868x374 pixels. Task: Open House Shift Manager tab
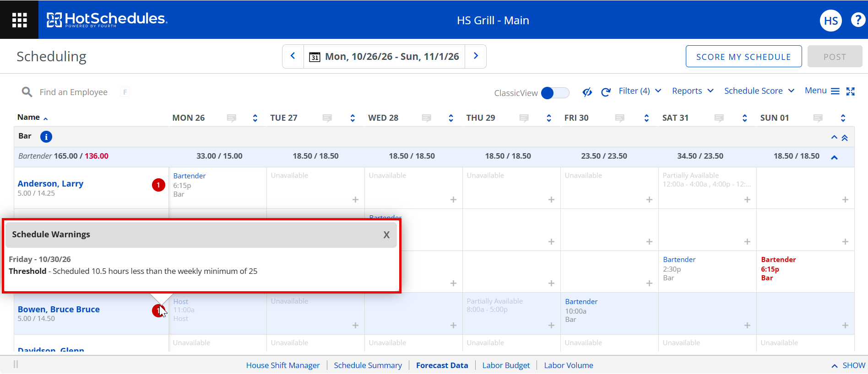(x=283, y=365)
